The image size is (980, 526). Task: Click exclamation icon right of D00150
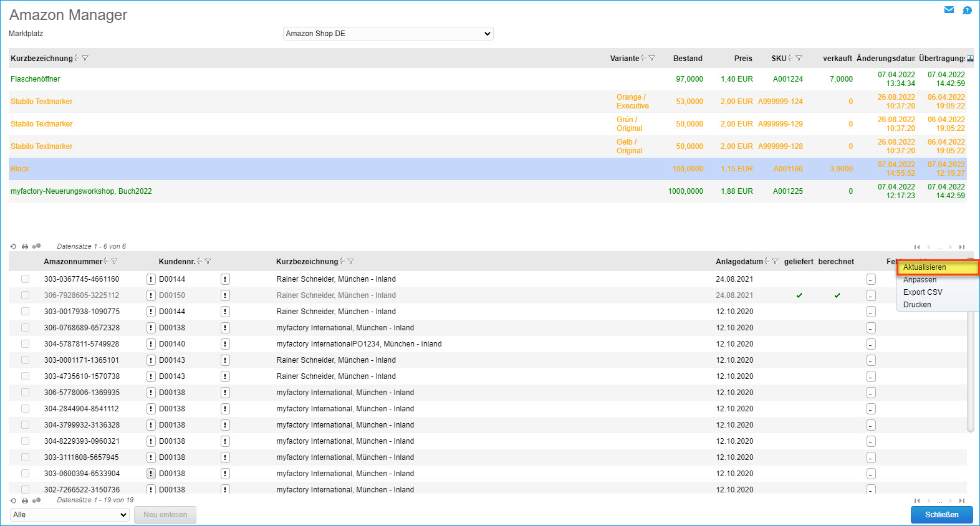[225, 295]
